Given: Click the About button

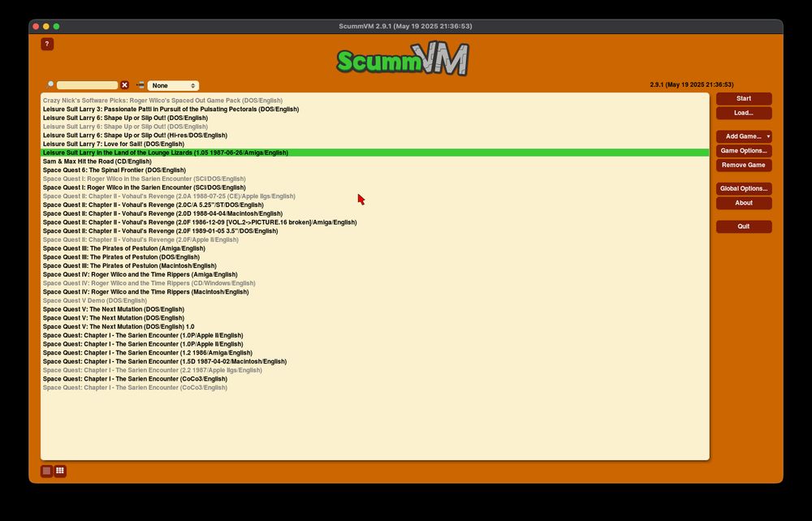Looking at the screenshot, I should [744, 203].
